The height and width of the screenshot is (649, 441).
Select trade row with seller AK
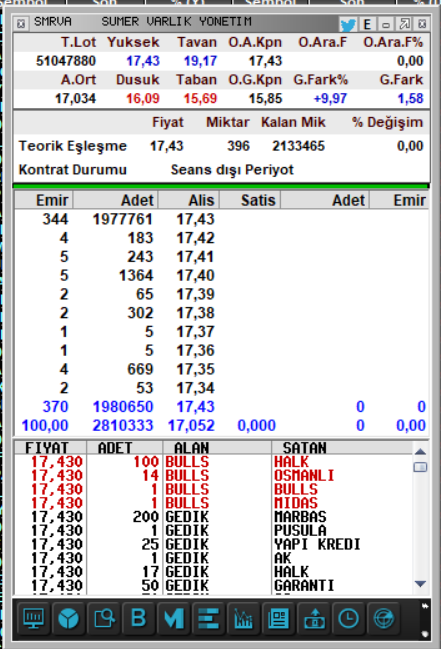[x=214, y=558]
